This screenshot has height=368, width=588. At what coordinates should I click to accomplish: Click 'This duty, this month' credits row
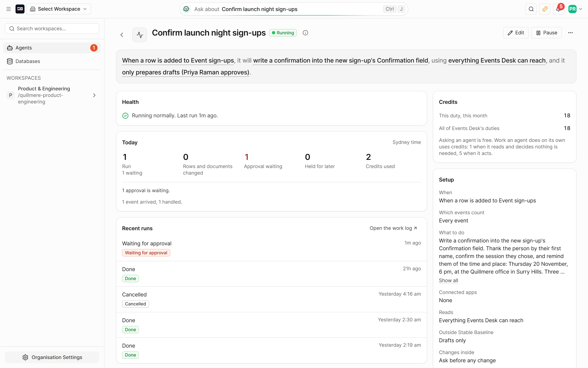[504, 116]
